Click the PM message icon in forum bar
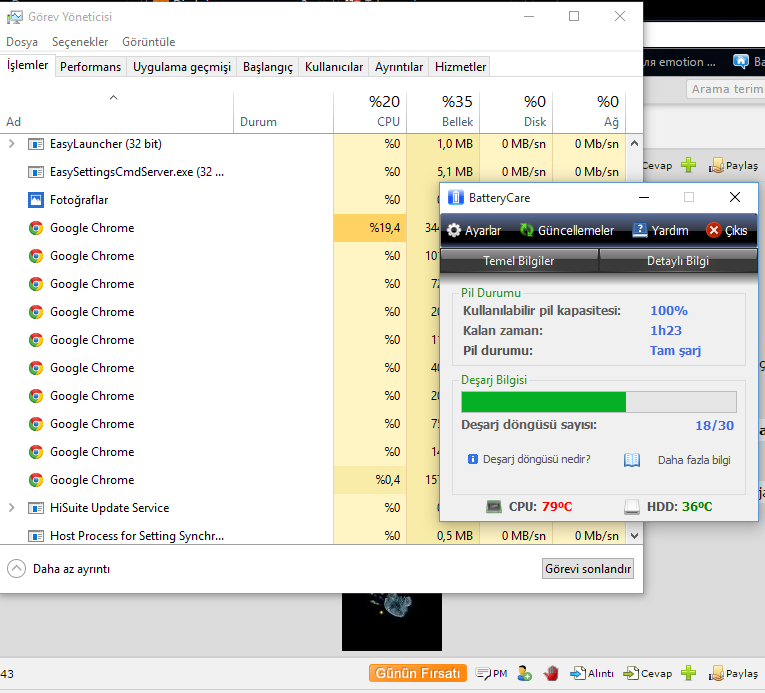Screen dimensions: 765x693 (x=483, y=673)
